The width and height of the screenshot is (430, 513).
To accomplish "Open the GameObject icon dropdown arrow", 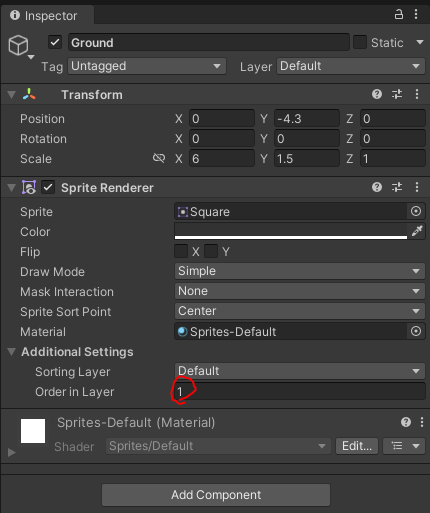I will [x=31, y=57].
